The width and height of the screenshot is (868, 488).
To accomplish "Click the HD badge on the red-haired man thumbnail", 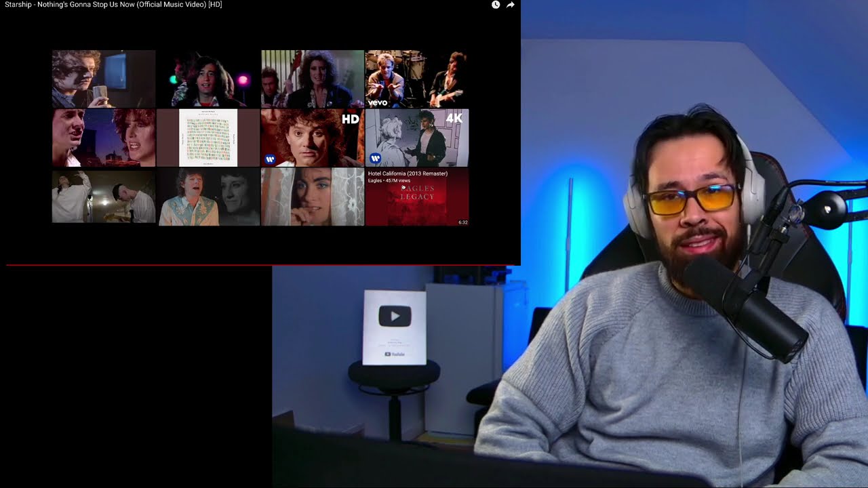I will pyautogui.click(x=350, y=119).
